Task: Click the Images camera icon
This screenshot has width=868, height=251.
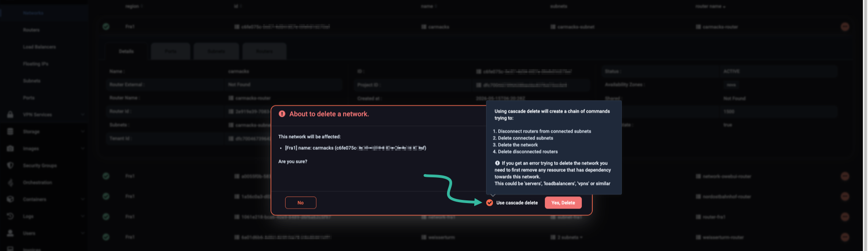Action: (x=10, y=148)
